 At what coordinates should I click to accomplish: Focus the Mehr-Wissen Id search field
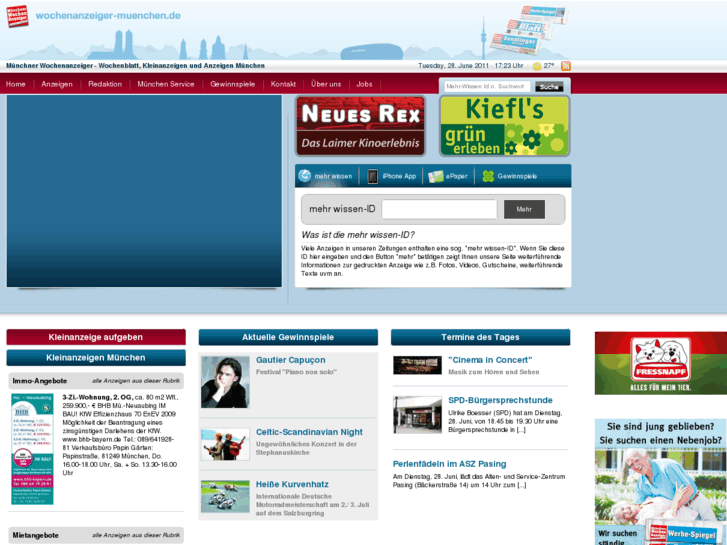[x=487, y=86]
